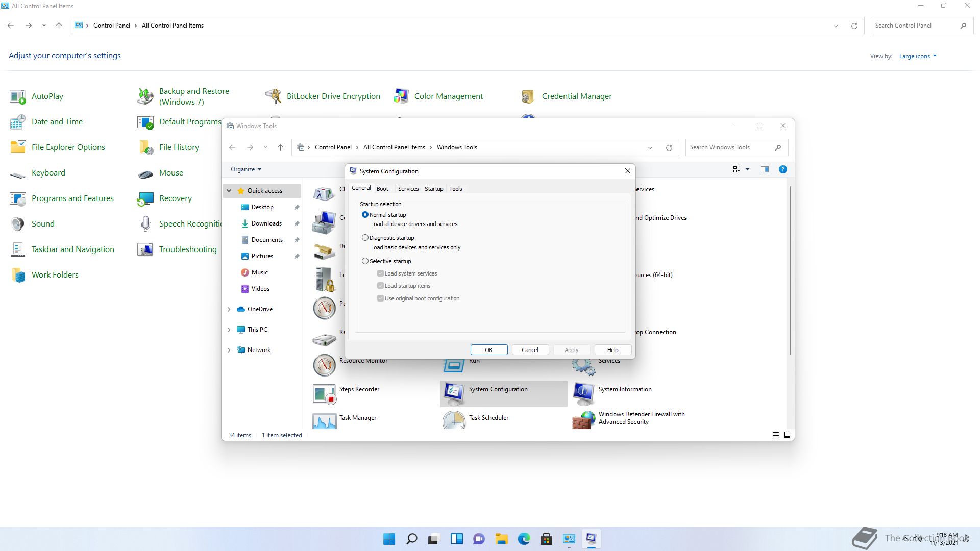980x551 pixels.
Task: Select Diagnostic startup radio option
Action: 365,238
